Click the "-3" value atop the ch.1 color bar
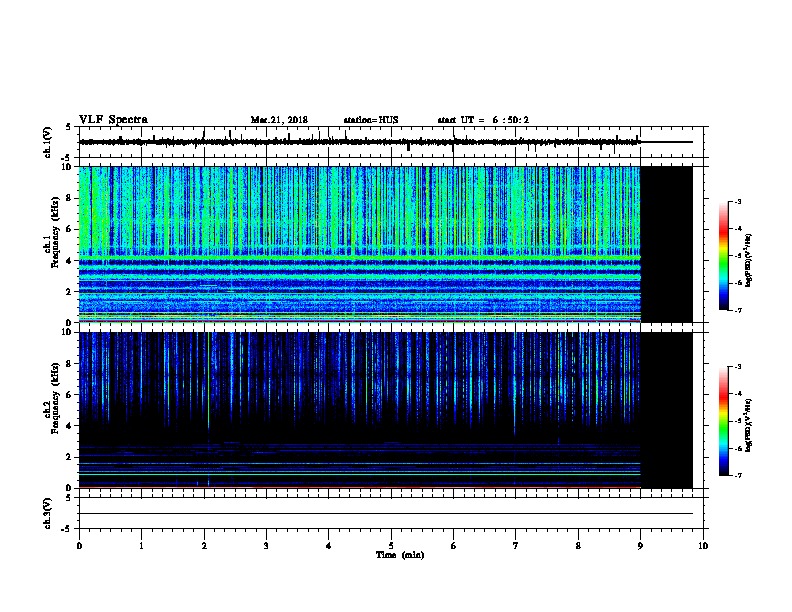Image resolution: width=792 pixels, height=612 pixels. coord(737,201)
